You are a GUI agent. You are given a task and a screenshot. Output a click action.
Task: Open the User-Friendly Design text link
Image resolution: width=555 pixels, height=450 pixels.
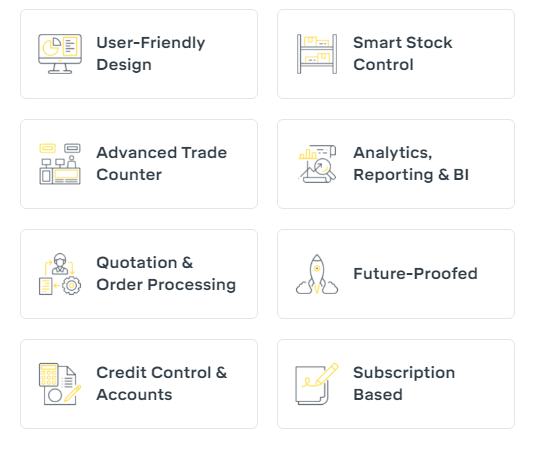click(151, 53)
